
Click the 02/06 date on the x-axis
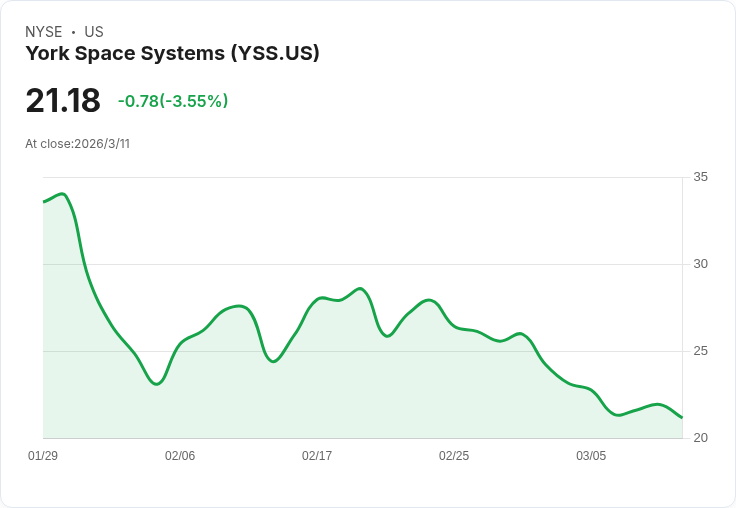tap(180, 456)
